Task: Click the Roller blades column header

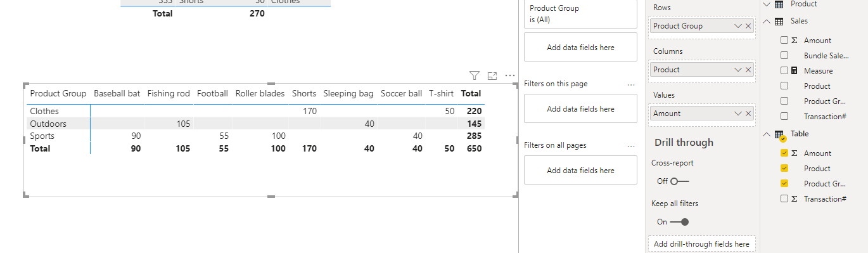Action: (x=260, y=93)
